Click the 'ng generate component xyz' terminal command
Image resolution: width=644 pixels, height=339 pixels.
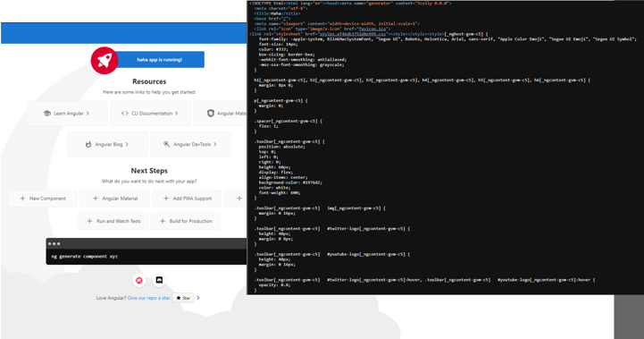85,257
